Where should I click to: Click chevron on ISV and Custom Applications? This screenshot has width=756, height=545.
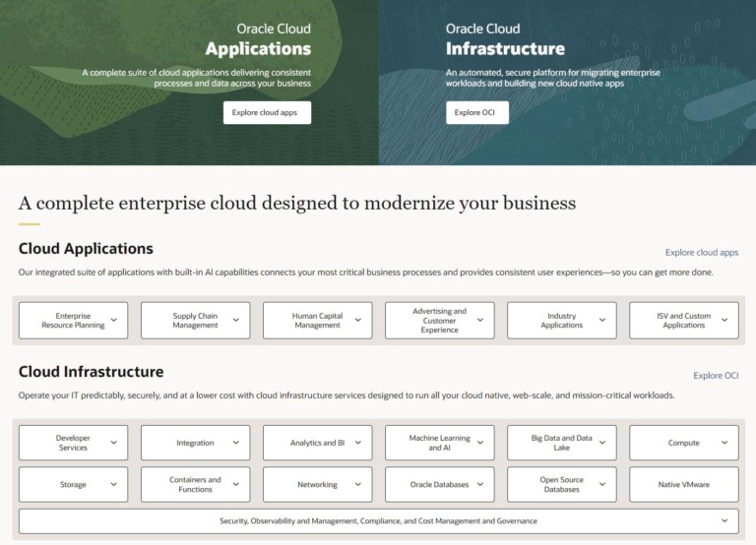tap(724, 320)
